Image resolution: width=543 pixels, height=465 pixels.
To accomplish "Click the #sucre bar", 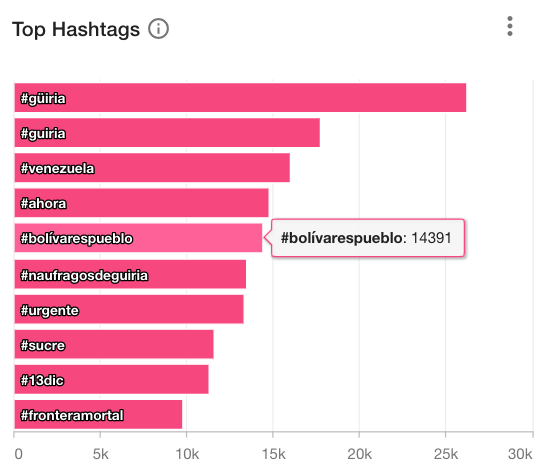I will click(114, 344).
